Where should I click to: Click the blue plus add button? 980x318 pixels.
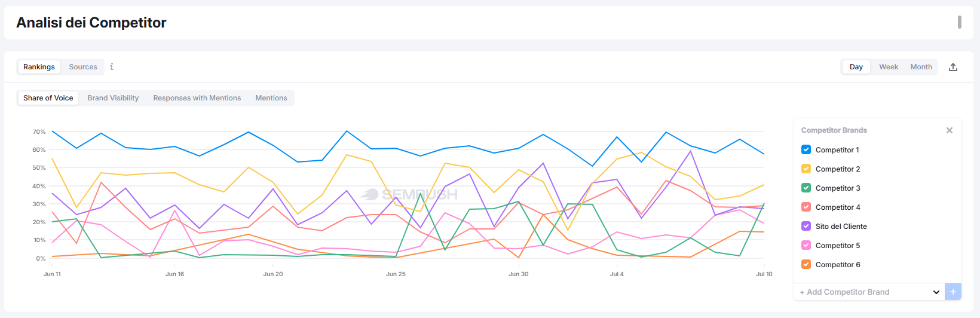click(953, 292)
